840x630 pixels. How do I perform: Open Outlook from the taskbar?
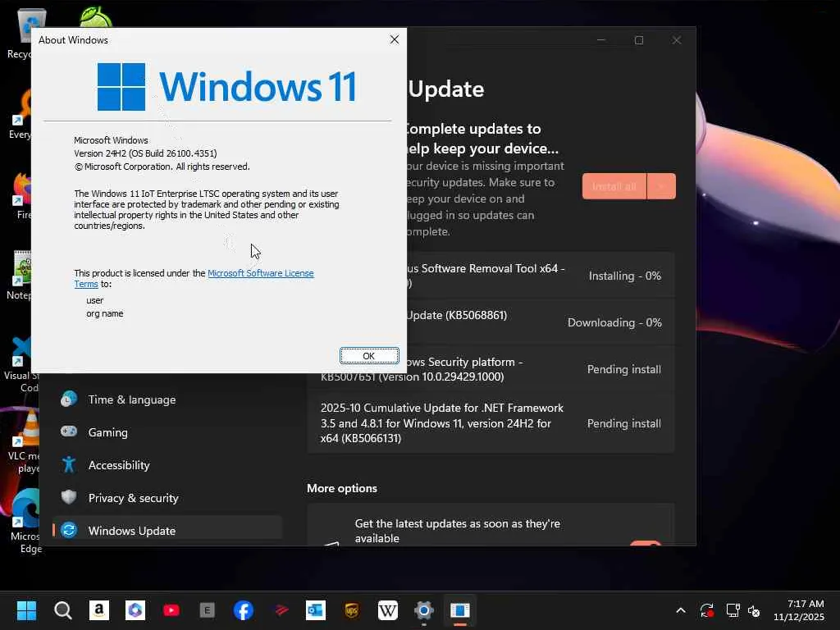pos(316,610)
